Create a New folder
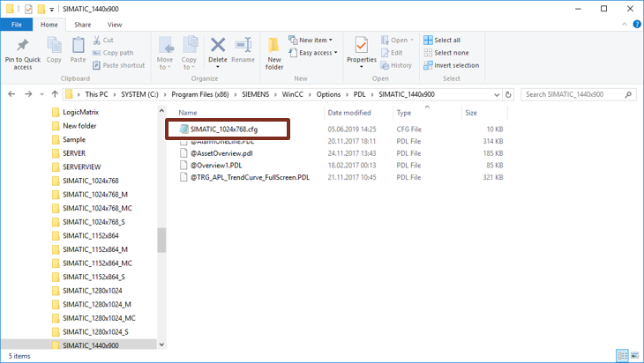 [274, 54]
